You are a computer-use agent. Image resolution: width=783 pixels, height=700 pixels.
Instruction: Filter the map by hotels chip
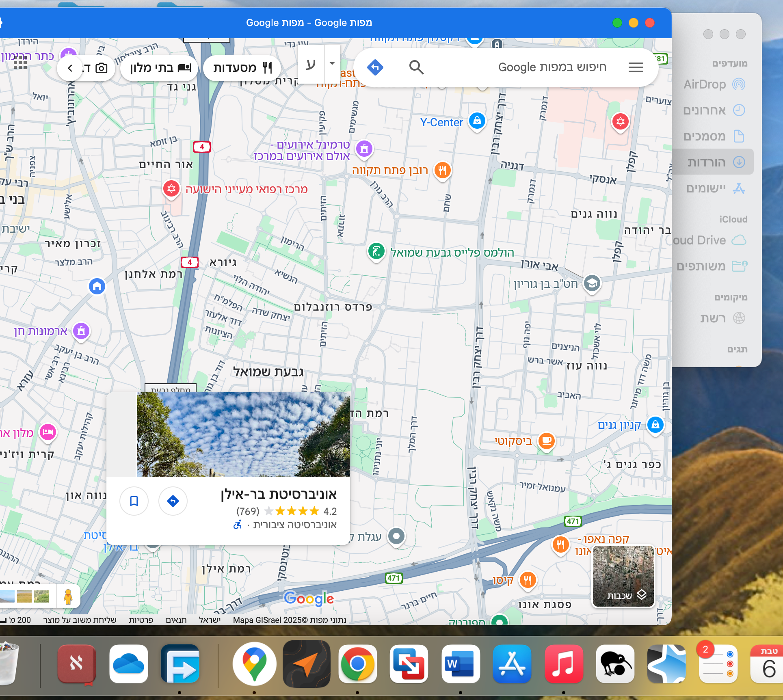160,68
